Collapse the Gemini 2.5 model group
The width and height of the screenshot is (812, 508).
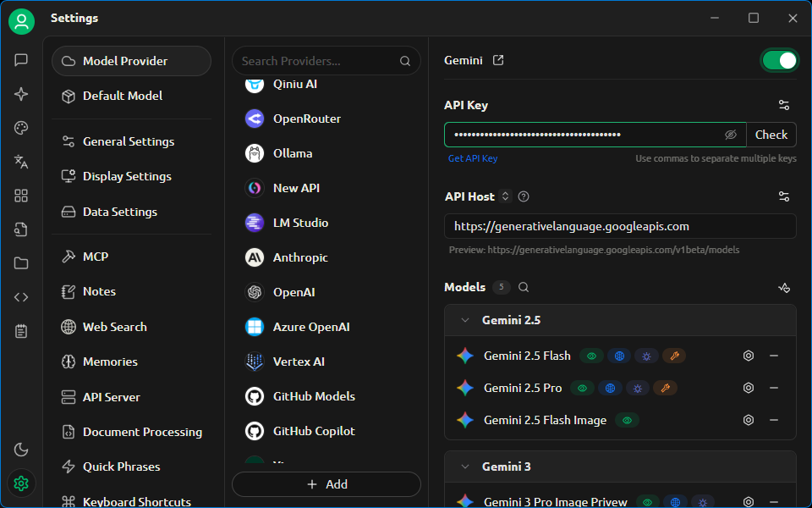[464, 320]
